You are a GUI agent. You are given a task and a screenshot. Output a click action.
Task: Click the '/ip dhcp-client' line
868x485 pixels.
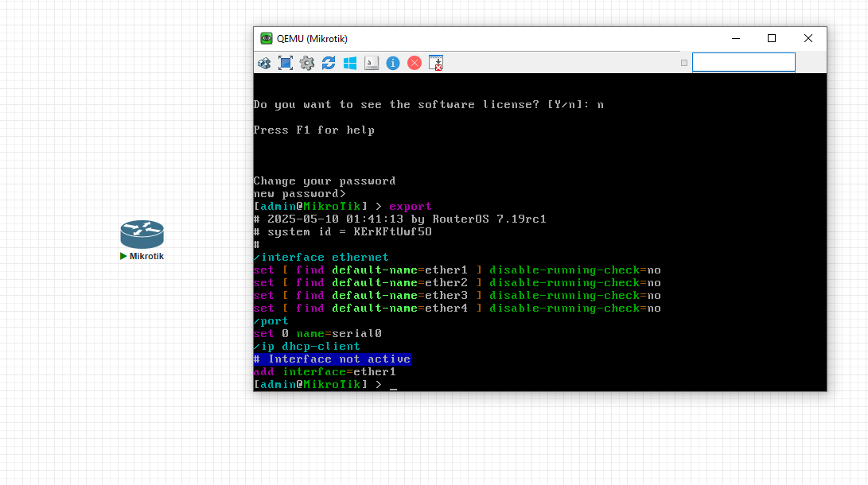point(306,346)
